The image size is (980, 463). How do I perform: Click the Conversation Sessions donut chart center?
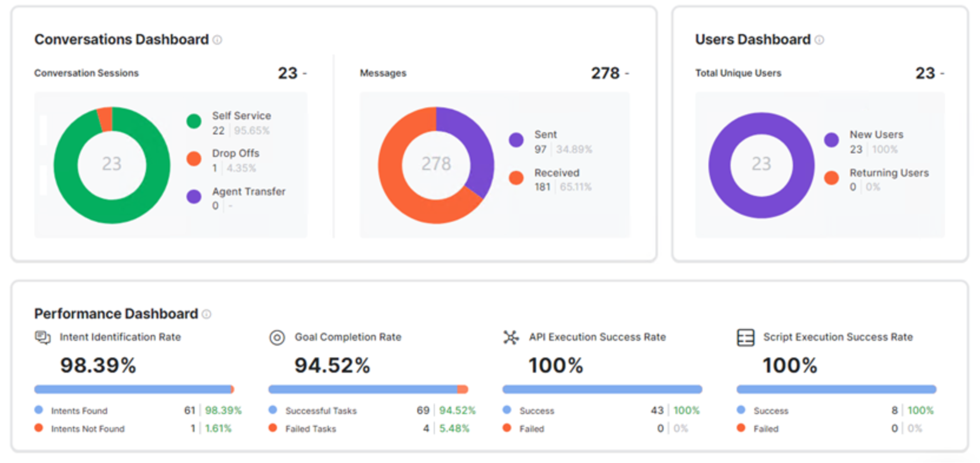click(x=112, y=164)
